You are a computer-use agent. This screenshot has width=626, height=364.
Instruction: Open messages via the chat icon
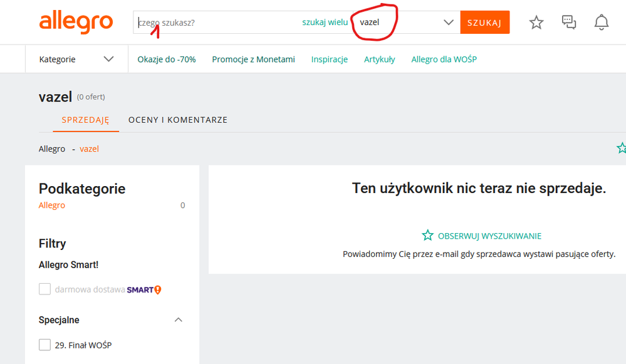click(x=569, y=22)
